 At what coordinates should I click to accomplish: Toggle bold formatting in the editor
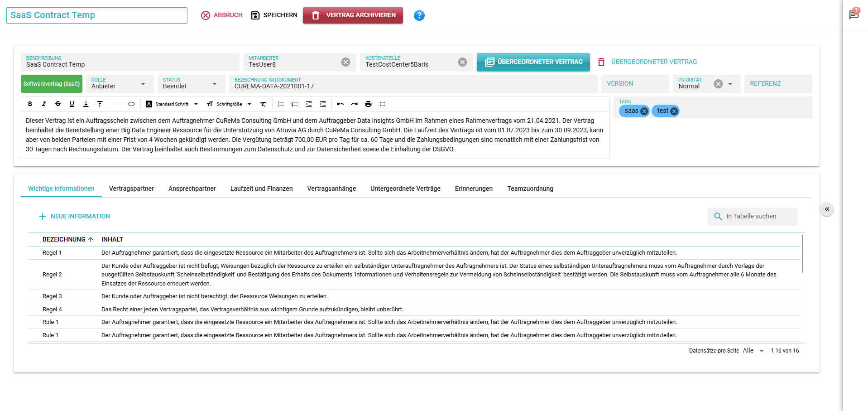click(x=30, y=104)
